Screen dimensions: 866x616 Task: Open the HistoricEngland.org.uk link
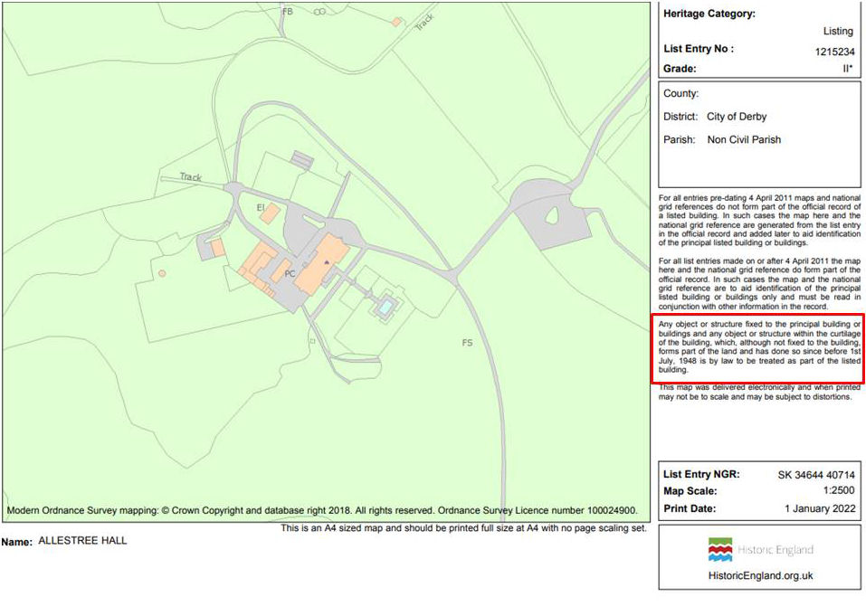coord(760,575)
